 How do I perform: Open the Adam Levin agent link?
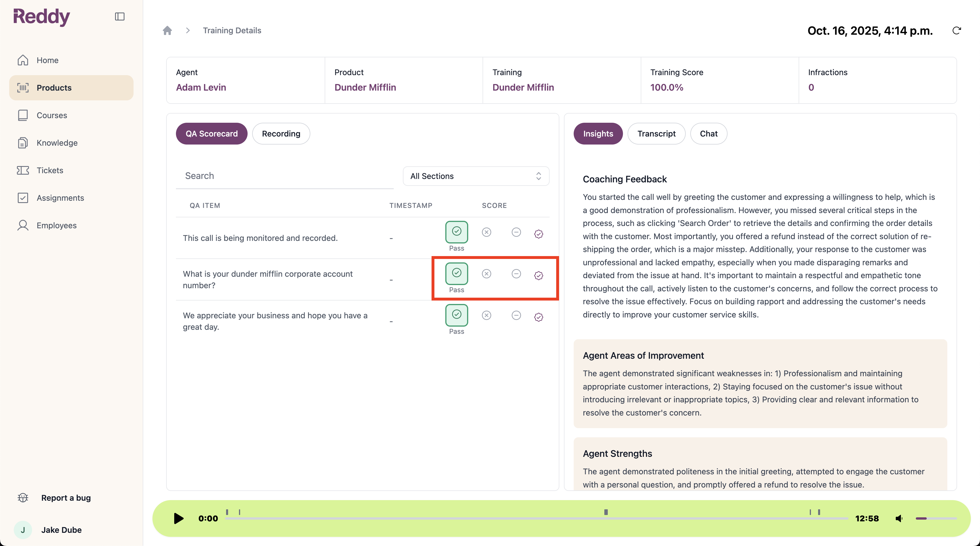pyautogui.click(x=201, y=87)
